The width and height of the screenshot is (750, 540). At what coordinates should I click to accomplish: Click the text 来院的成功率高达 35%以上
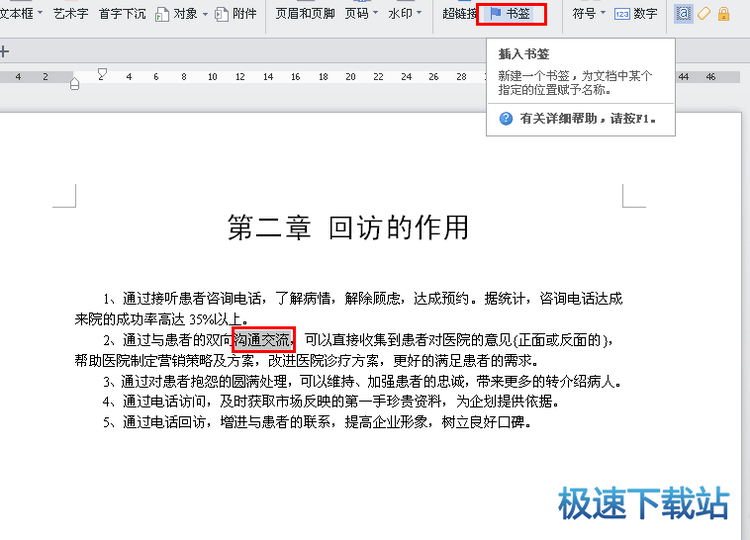point(161,320)
